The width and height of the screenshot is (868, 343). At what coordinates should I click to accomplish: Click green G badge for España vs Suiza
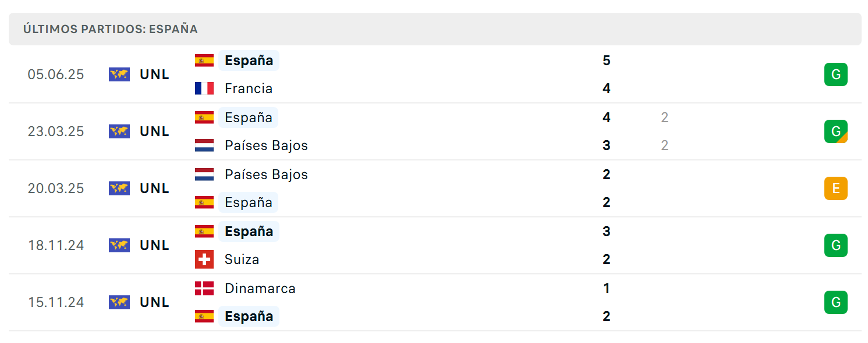[836, 245]
